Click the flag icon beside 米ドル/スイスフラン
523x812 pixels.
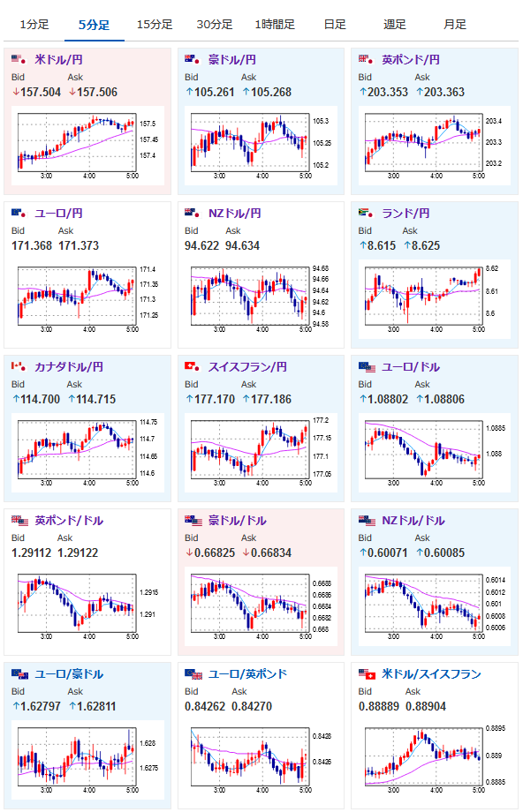367,674
